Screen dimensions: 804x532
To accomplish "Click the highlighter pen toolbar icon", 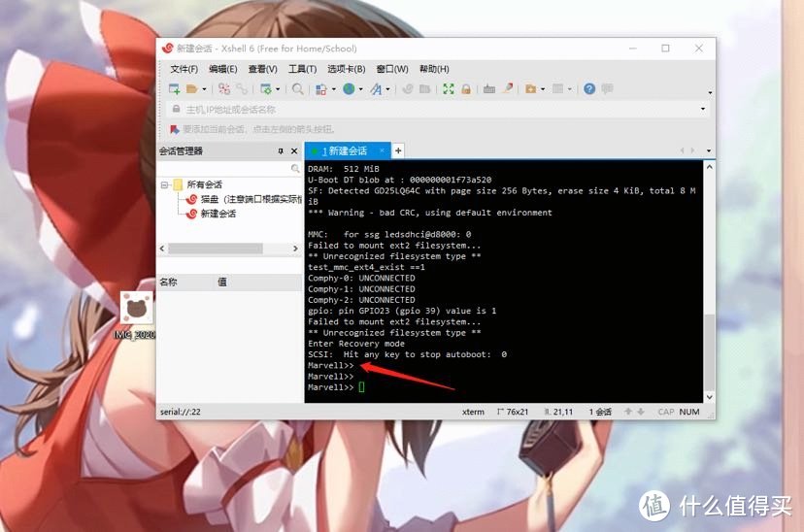I will [508, 88].
